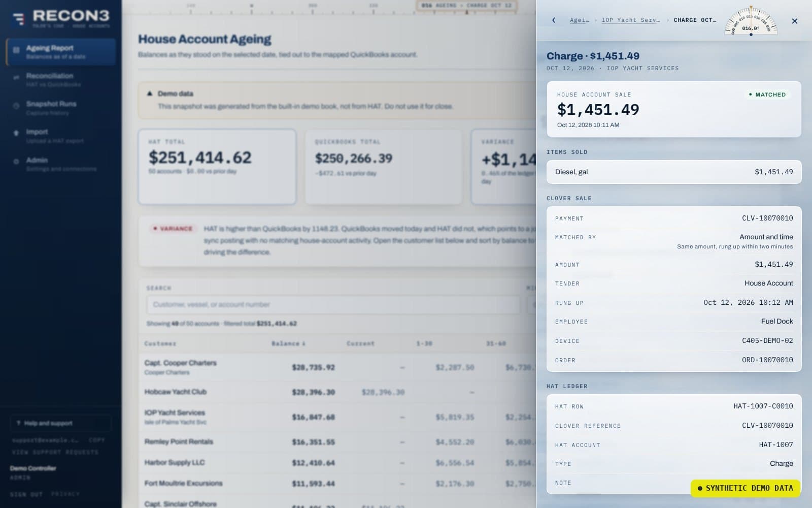Click the QuickBooks Total card
The height and width of the screenshot is (508, 812).
[384, 167]
